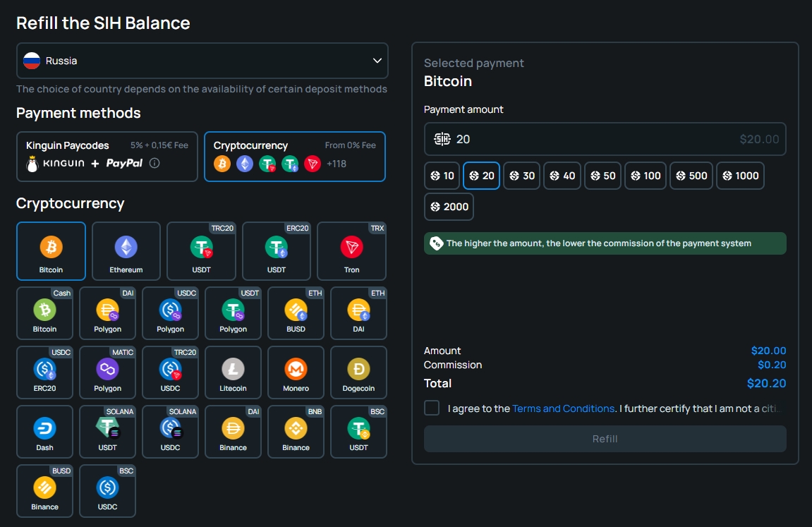Select the Ethereum cryptocurrency icon

click(x=126, y=251)
